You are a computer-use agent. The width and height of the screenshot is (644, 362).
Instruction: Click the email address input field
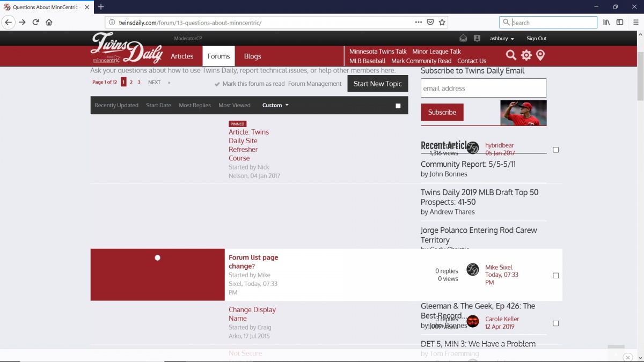point(483,88)
